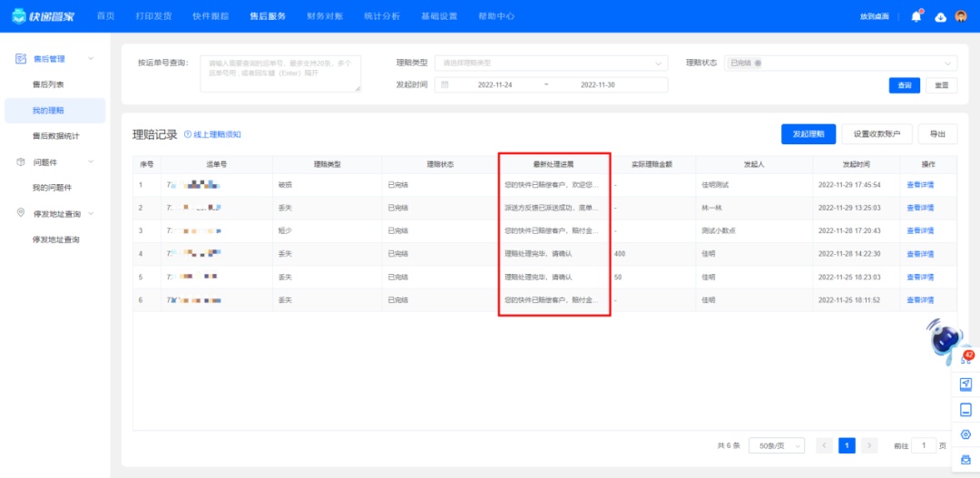Switch to the 财务对账 top menu
Image resolution: width=980 pixels, height=478 pixels.
[324, 16]
